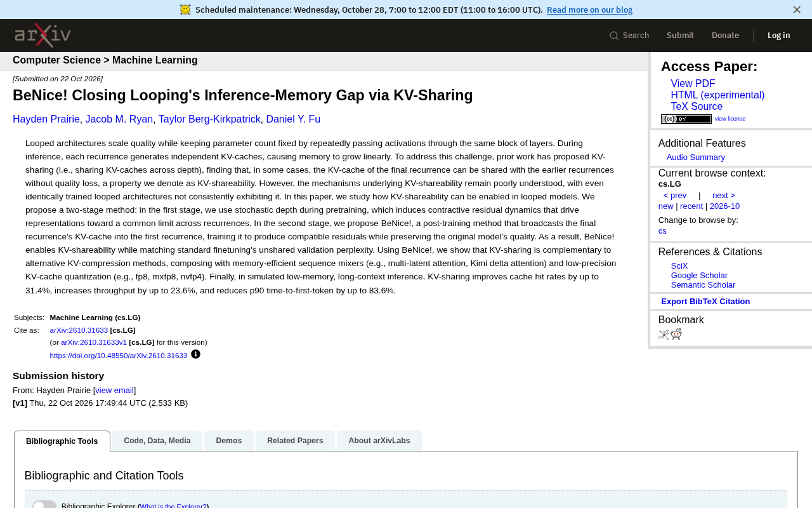Viewport: 812px width, 508px height.
Task: Browse recent cs.LG submissions
Action: (691, 206)
